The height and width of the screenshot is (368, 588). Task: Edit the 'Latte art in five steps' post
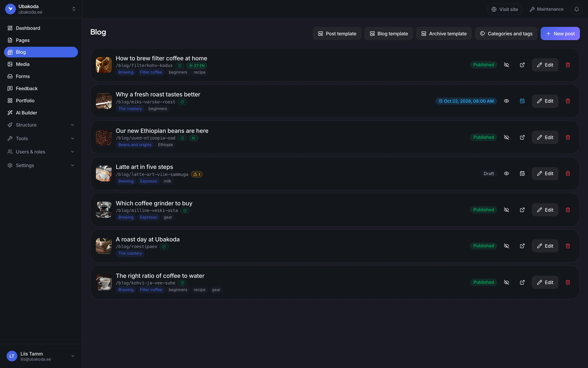pos(545,174)
